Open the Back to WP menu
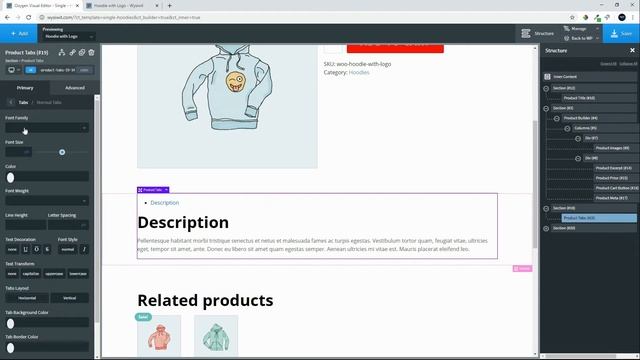The width and height of the screenshot is (640, 360). coord(581,38)
